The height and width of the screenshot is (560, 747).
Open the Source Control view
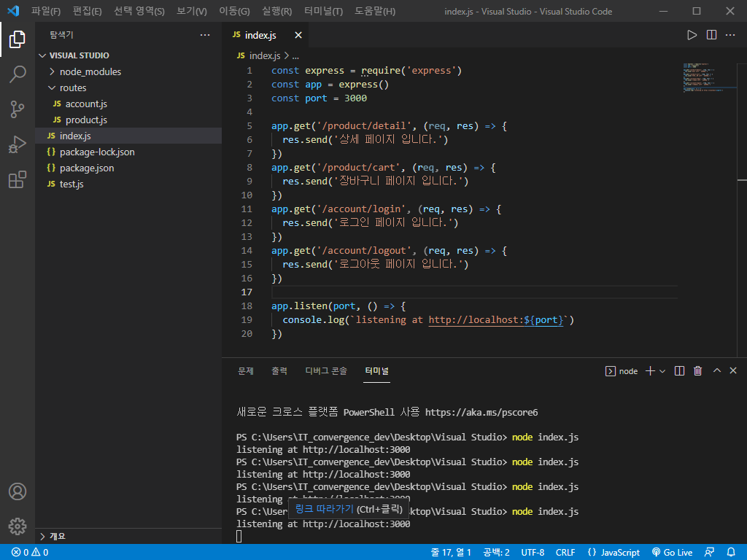(18, 109)
